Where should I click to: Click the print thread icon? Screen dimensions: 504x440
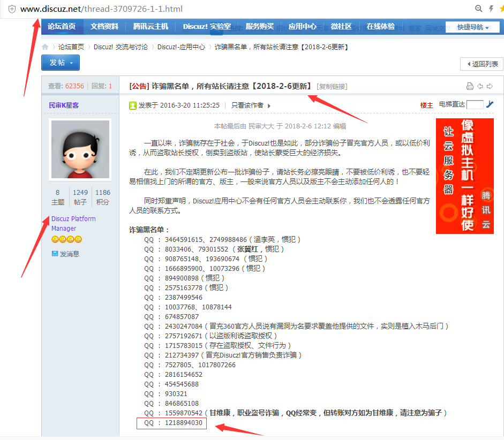pos(470,86)
